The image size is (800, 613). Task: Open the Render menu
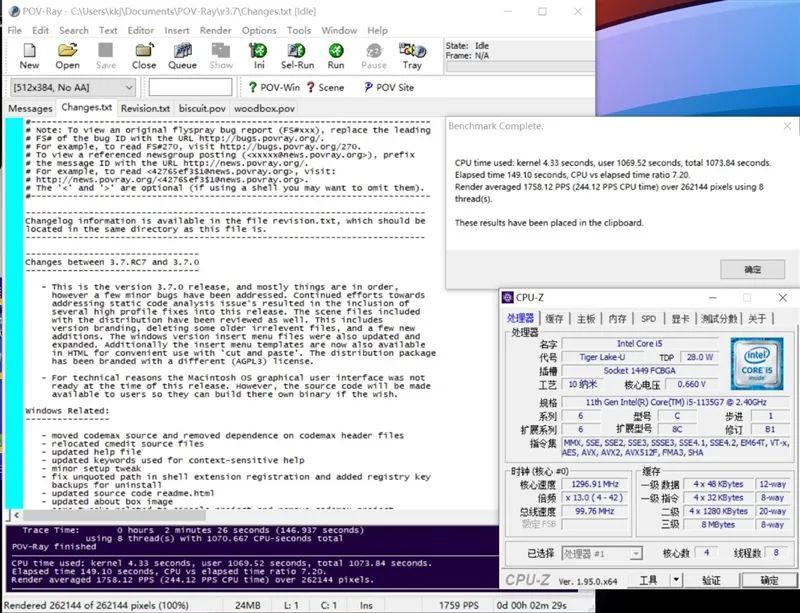215,31
